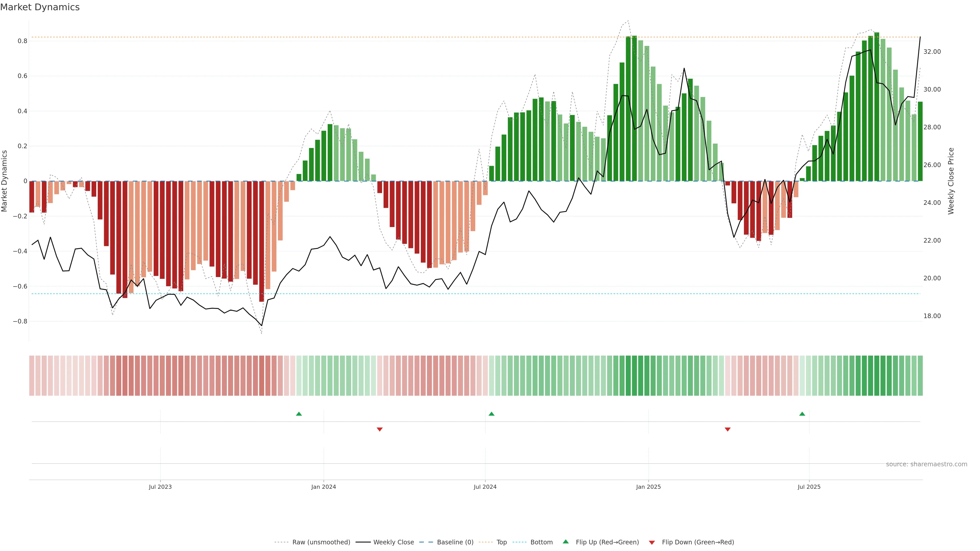Click the Market Dynamics chart title

click(x=40, y=7)
